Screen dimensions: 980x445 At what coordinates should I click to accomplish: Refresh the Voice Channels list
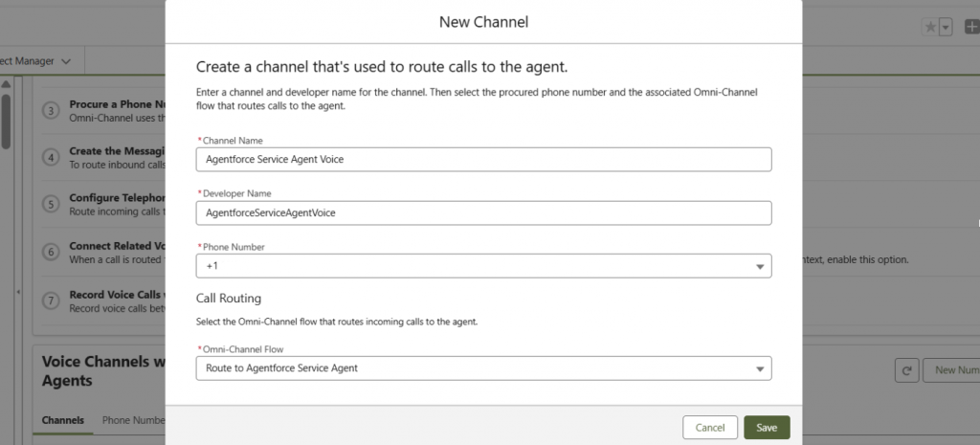coord(905,370)
